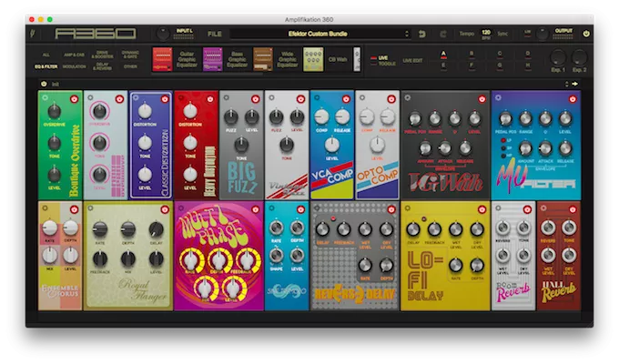Viewport: 619px width, 364px height.
Task: Switch to MODULATION category
Action: click(75, 66)
